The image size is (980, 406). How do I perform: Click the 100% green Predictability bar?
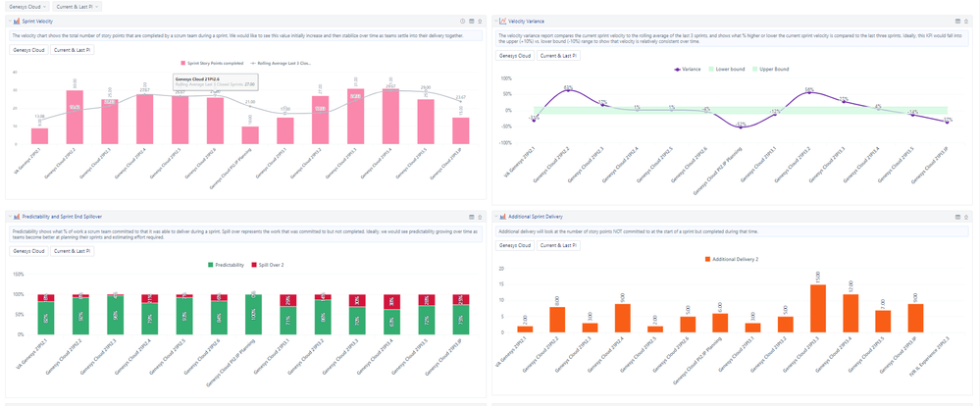point(254,314)
